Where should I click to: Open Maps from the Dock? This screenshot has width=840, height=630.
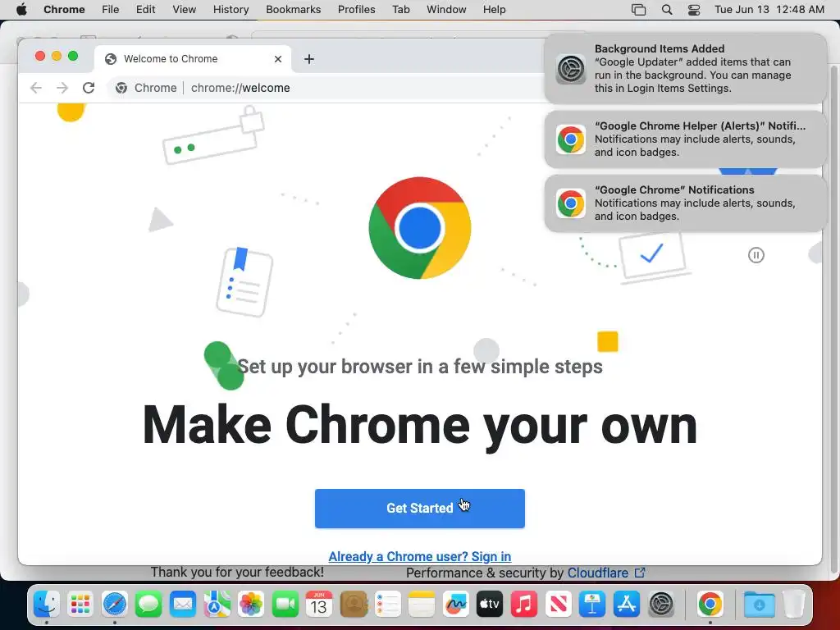pos(217,605)
